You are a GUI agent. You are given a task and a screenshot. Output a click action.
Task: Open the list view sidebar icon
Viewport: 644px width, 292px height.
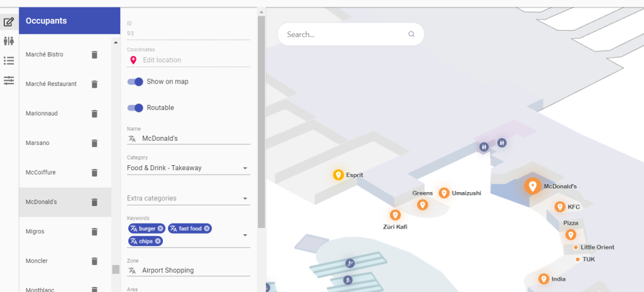(x=9, y=61)
